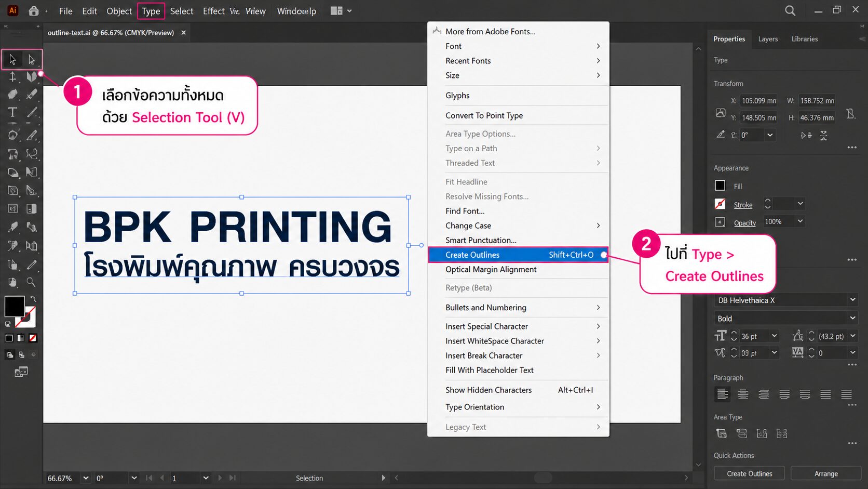Image resolution: width=868 pixels, height=489 pixels.
Task: Open the tracking value 0 dropdown
Action: (852, 353)
